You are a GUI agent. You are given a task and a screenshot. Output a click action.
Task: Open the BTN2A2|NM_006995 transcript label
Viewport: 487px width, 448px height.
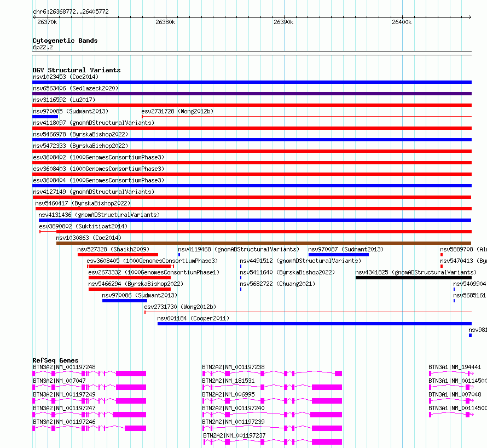pos(228,394)
